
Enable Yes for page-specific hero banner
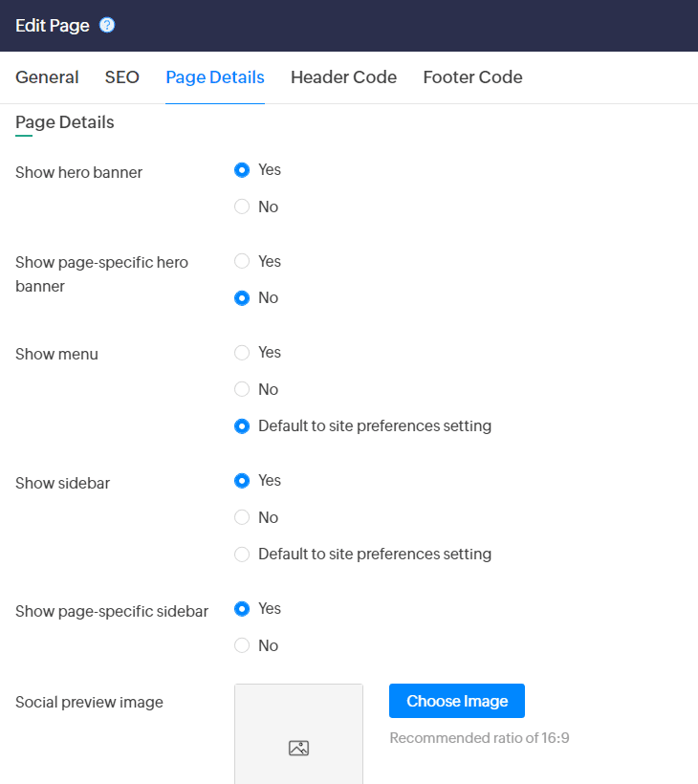(x=242, y=261)
